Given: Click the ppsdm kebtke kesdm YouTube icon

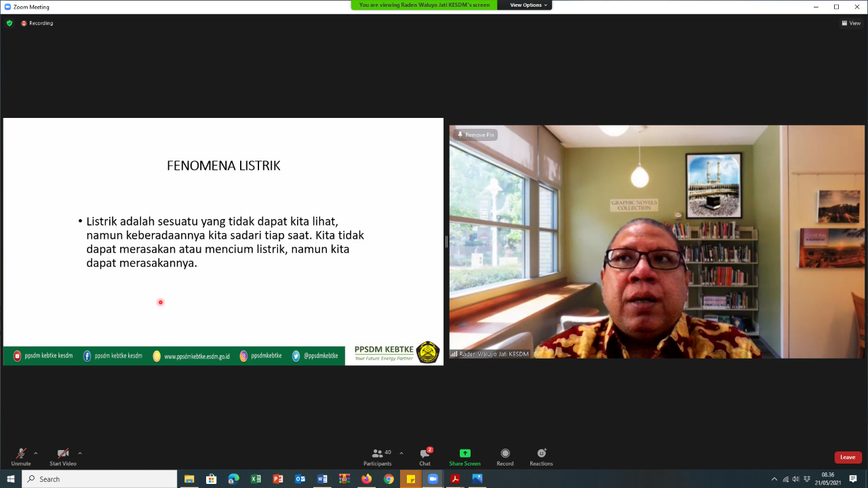Looking at the screenshot, I should tap(16, 354).
